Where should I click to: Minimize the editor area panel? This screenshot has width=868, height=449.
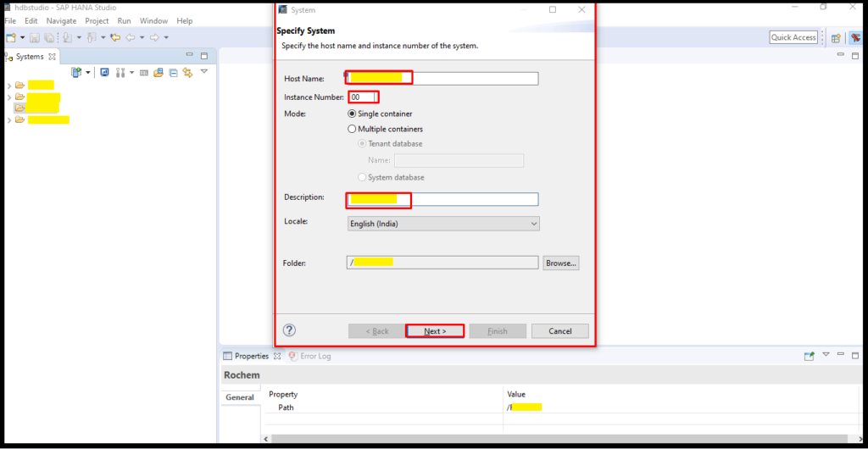point(841,55)
